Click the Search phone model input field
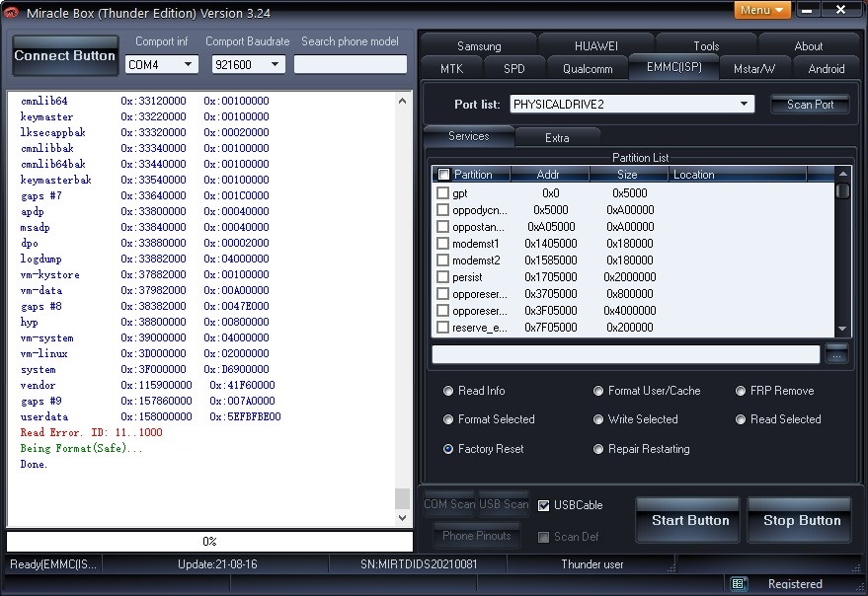Viewport: 868px width, 596px height. coord(351,64)
